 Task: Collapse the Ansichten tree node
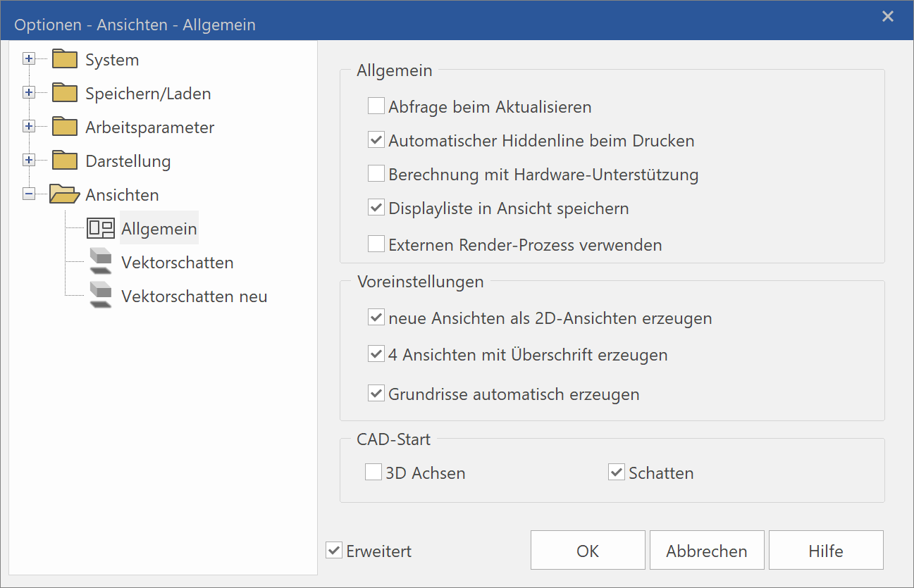pyautogui.click(x=29, y=194)
